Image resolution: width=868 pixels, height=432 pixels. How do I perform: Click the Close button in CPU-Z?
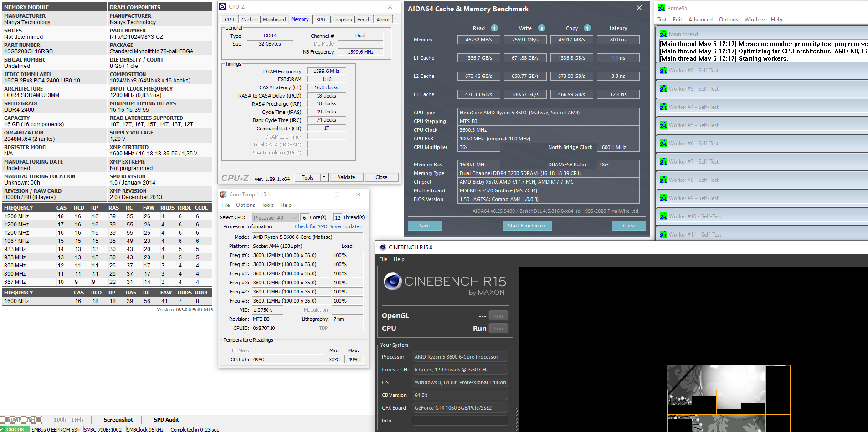click(x=381, y=177)
